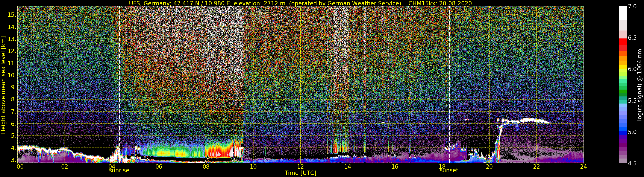Viewport: 644px width, 177px height.
Task: Click the "00" time axis tick label
Action: coord(20,166)
